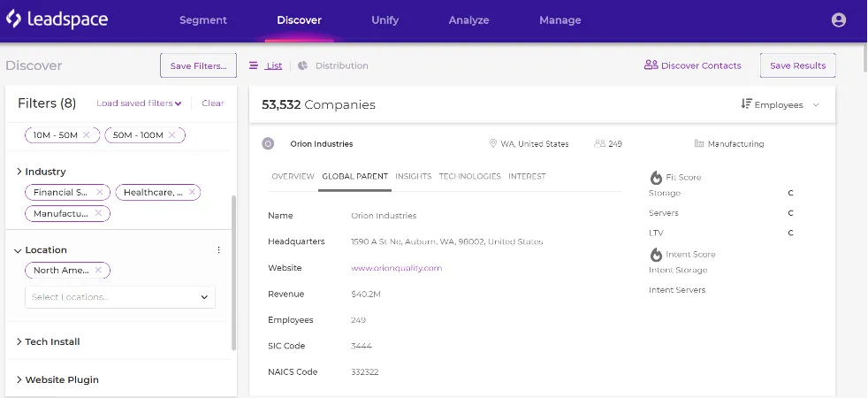Switch to List view link

273,65
